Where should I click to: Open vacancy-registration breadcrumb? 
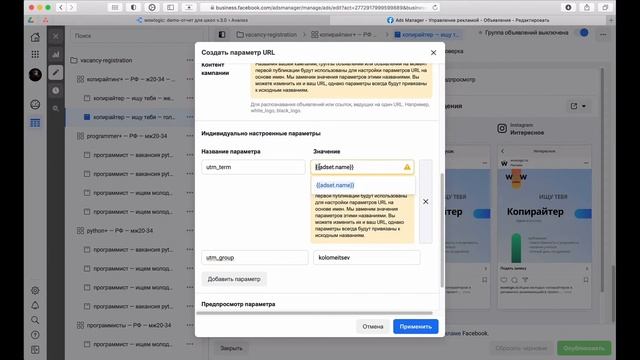(267, 35)
